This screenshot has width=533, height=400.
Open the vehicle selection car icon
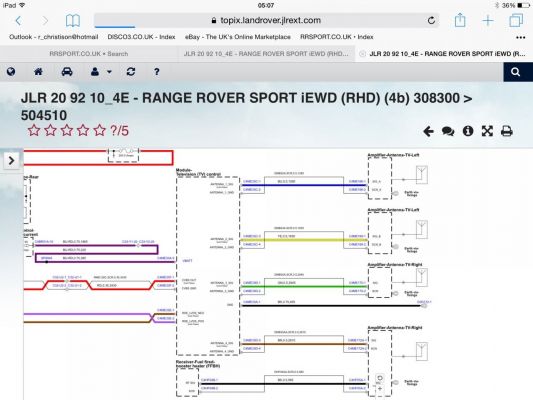pyautogui.click(x=67, y=72)
